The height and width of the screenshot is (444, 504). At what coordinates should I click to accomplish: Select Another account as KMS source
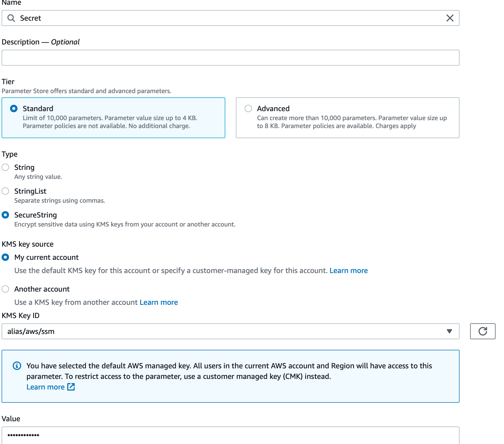[5, 289]
